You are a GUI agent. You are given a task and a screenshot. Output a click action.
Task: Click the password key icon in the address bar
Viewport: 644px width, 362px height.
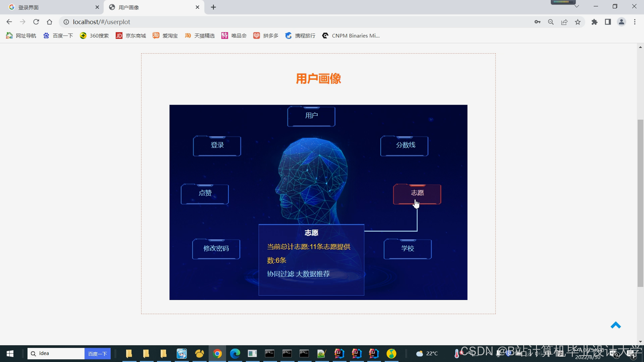coord(537,22)
